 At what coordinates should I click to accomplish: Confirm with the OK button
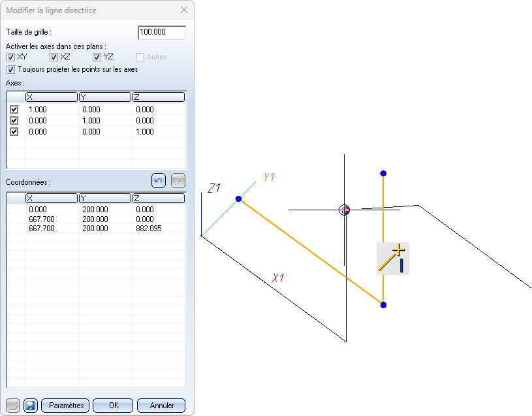pyautogui.click(x=113, y=406)
